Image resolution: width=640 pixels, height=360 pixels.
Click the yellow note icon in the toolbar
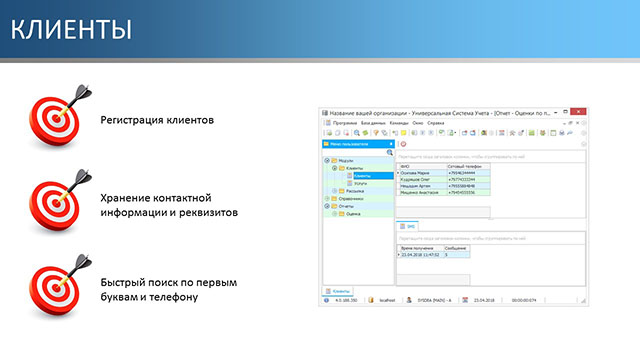[x=403, y=133]
